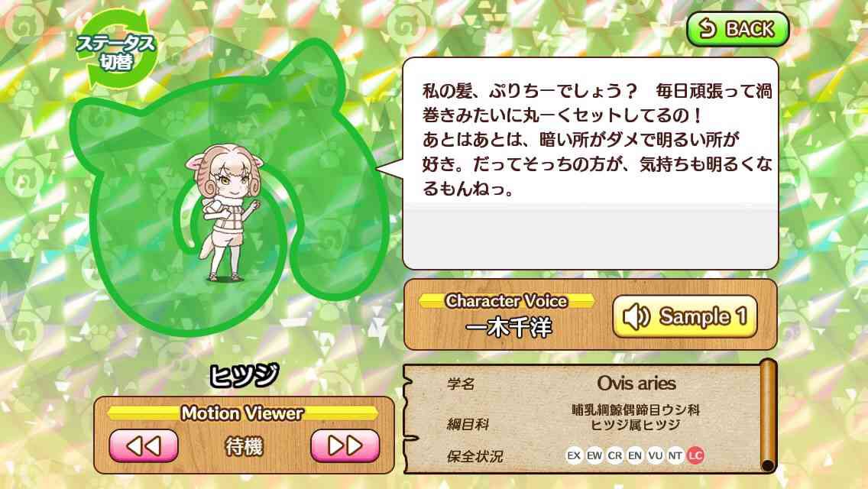
Task: Select the CR conservation status badge
Action: pyautogui.click(x=615, y=456)
